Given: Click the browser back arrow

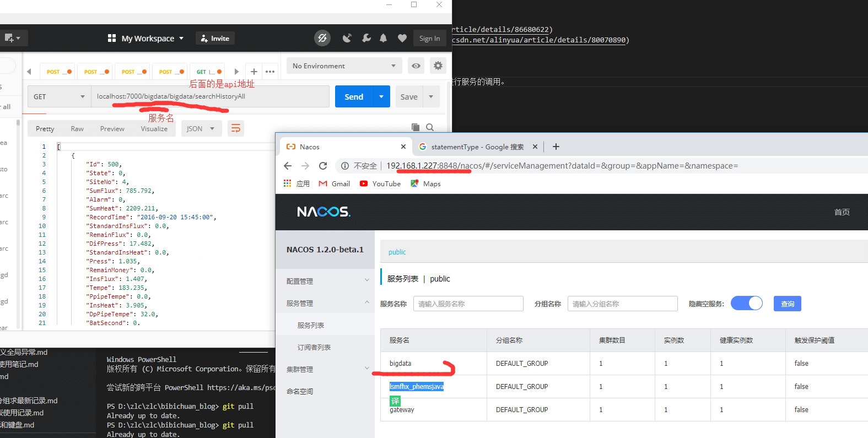Looking at the screenshot, I should click(x=288, y=166).
